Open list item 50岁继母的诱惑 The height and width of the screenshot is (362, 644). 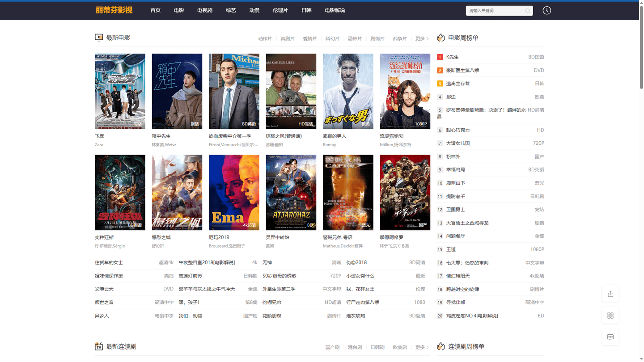(279, 276)
